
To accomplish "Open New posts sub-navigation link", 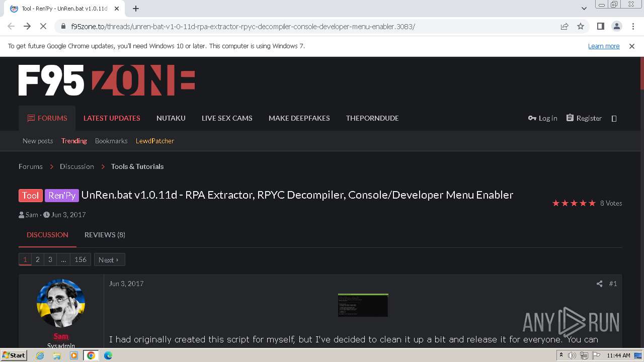I will (38, 141).
